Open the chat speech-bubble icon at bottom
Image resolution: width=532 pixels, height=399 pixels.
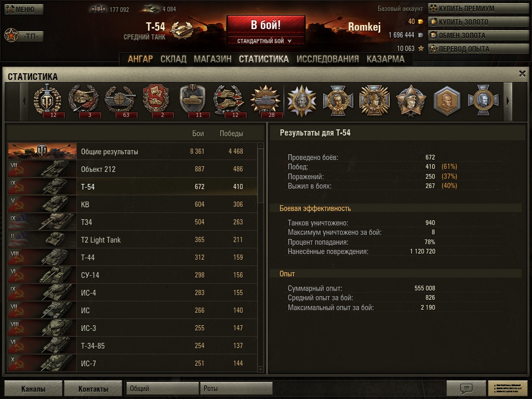(x=466, y=388)
